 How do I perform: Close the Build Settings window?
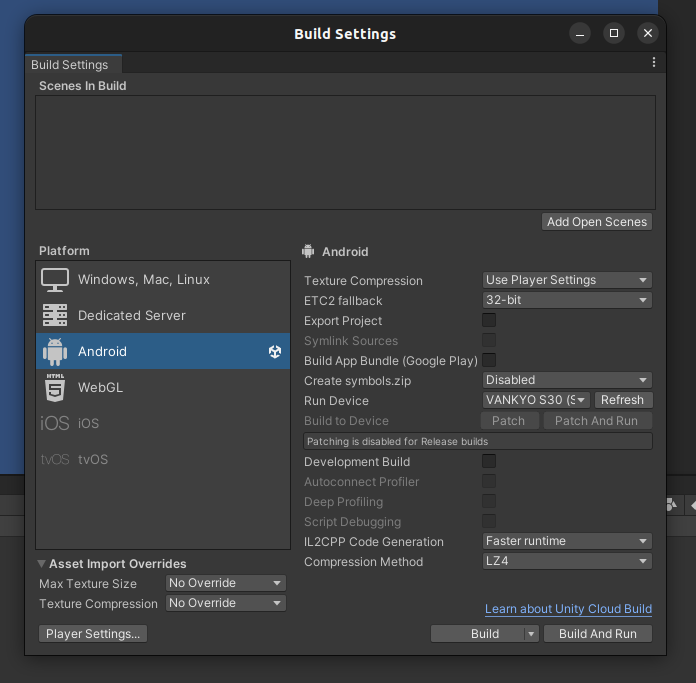648,33
